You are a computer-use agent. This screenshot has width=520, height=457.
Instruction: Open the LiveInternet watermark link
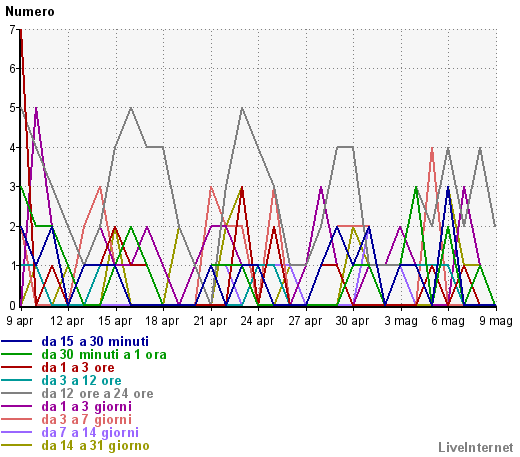click(476, 447)
